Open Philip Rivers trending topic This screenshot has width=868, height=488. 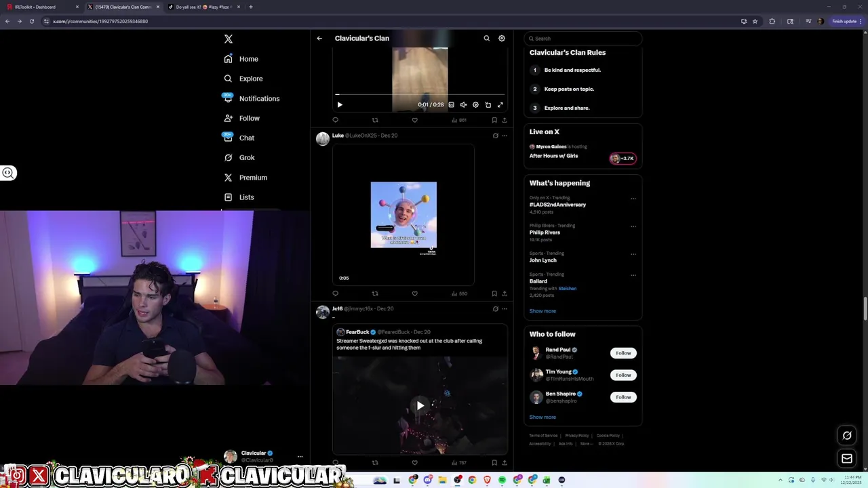pos(545,232)
